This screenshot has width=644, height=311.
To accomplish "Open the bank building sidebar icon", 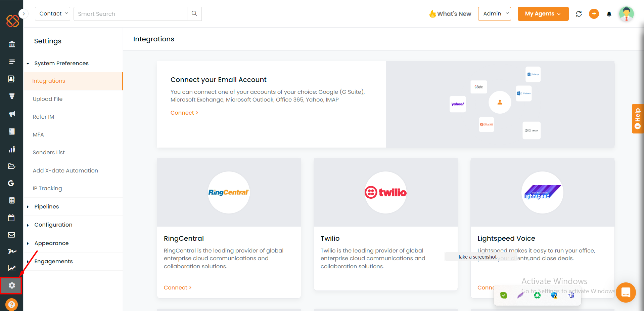I will point(12,44).
